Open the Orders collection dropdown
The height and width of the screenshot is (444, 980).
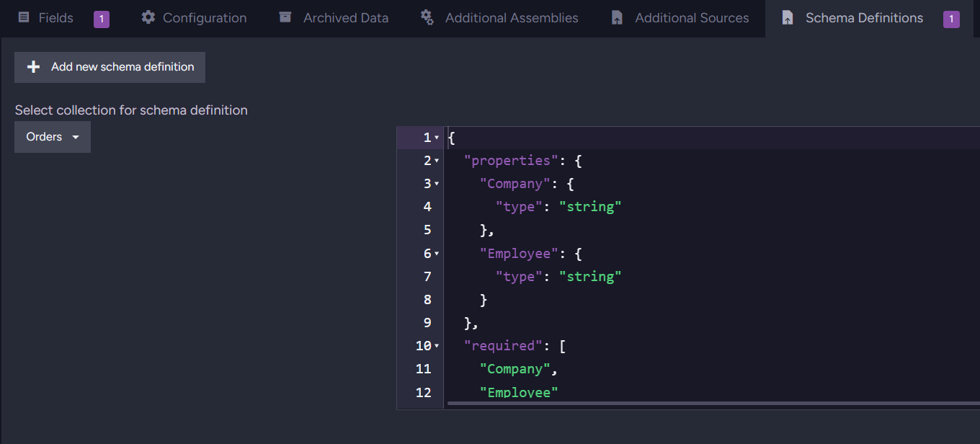point(53,137)
